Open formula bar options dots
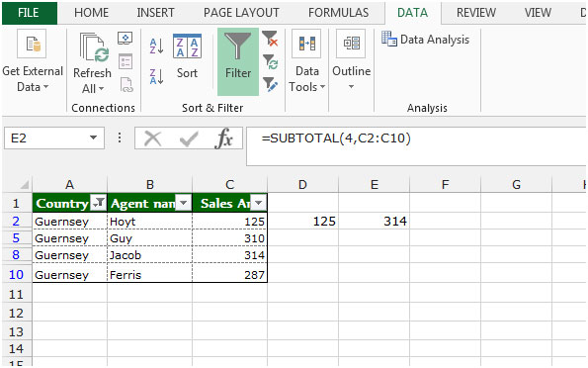This screenshot has width=588, height=368. click(x=120, y=138)
